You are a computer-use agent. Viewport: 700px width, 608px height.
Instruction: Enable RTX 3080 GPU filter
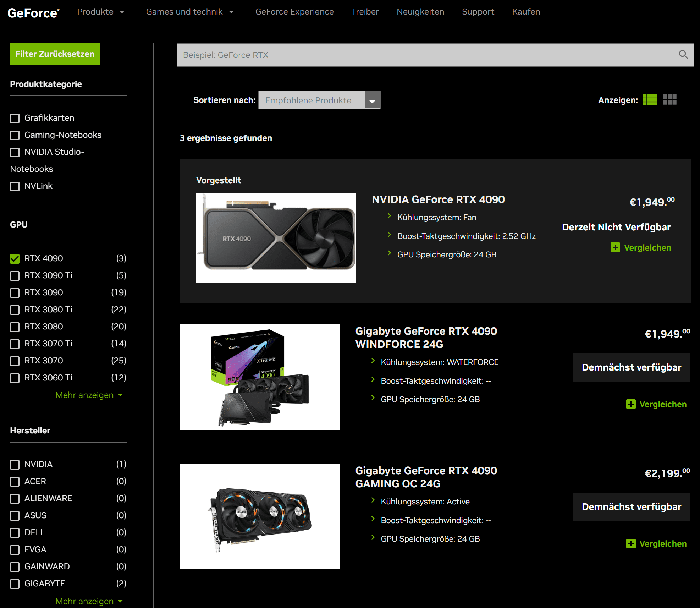[x=15, y=327]
